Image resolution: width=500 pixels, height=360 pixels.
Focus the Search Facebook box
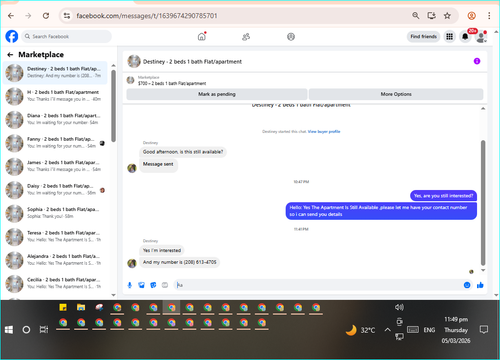click(67, 36)
